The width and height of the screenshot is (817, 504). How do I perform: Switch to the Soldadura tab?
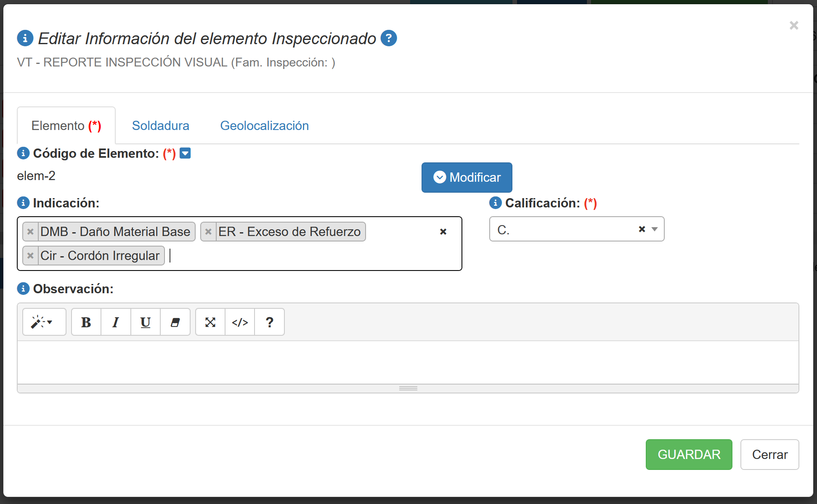(x=160, y=126)
